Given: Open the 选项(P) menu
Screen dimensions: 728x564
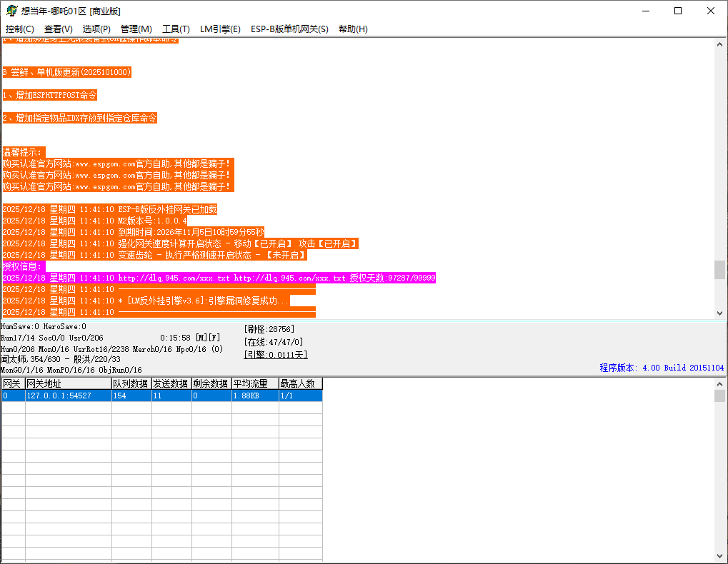Looking at the screenshot, I should pyautogui.click(x=96, y=29).
